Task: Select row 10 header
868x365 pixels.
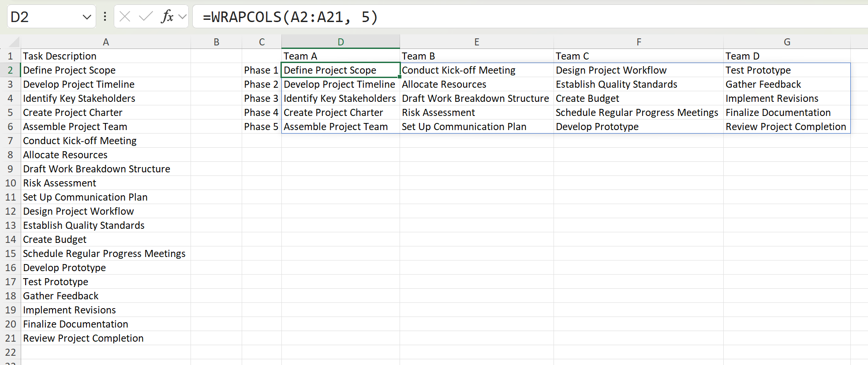Action: pos(11,183)
